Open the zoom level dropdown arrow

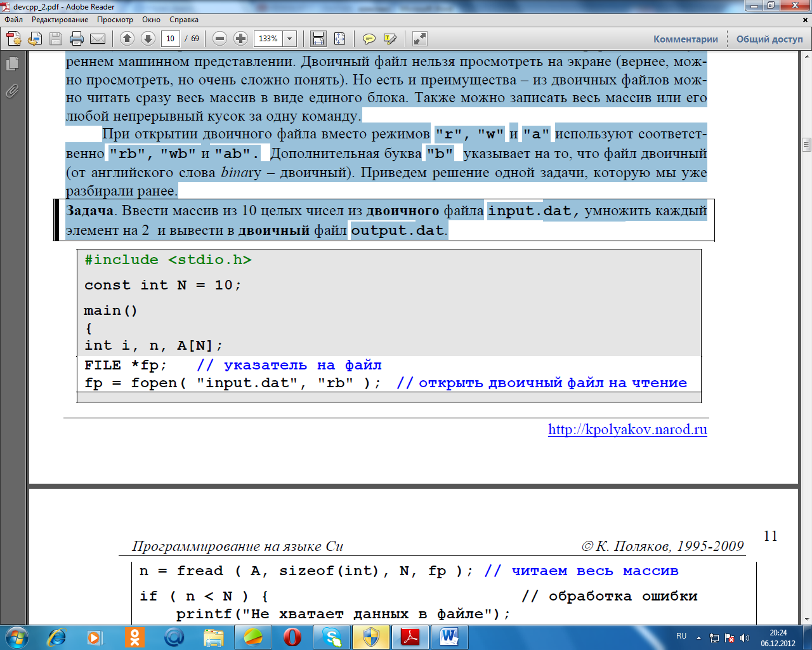[290, 39]
